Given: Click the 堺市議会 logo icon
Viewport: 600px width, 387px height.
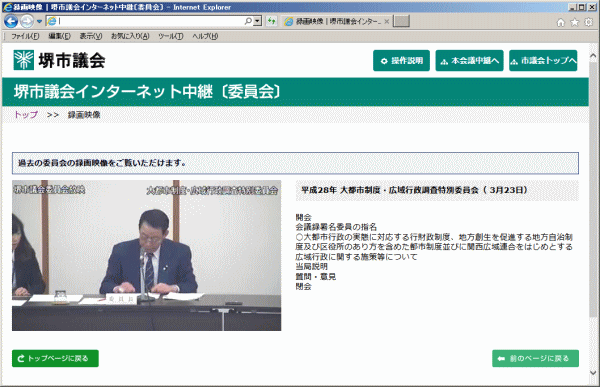Looking at the screenshot, I should pos(24,60).
